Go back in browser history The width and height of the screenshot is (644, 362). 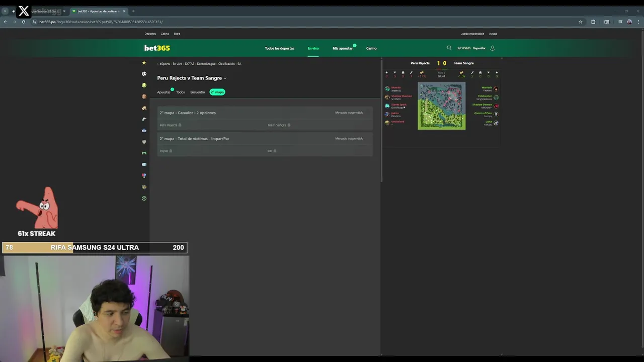click(x=6, y=22)
